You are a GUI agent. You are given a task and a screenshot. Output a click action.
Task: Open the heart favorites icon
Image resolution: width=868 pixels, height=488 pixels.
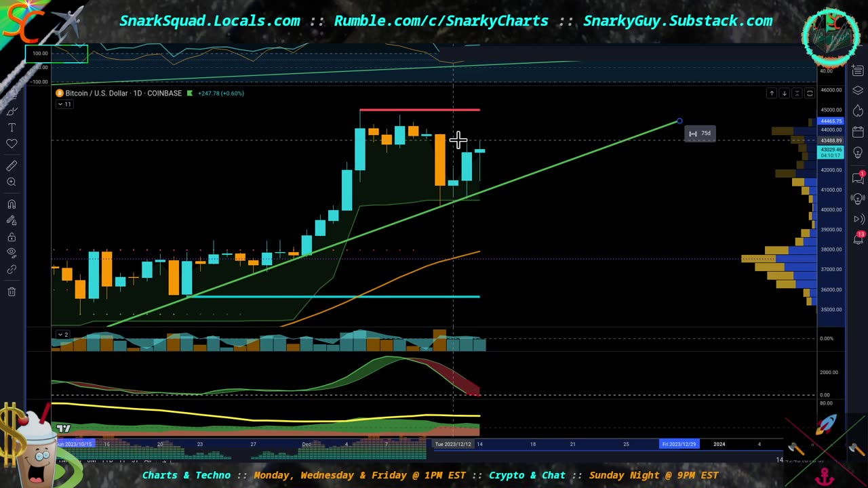[x=12, y=144]
